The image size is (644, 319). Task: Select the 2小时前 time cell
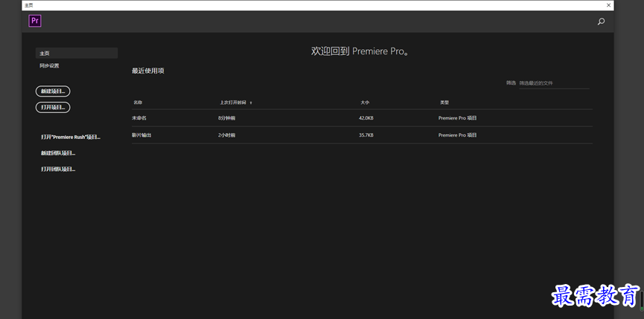[x=227, y=135]
